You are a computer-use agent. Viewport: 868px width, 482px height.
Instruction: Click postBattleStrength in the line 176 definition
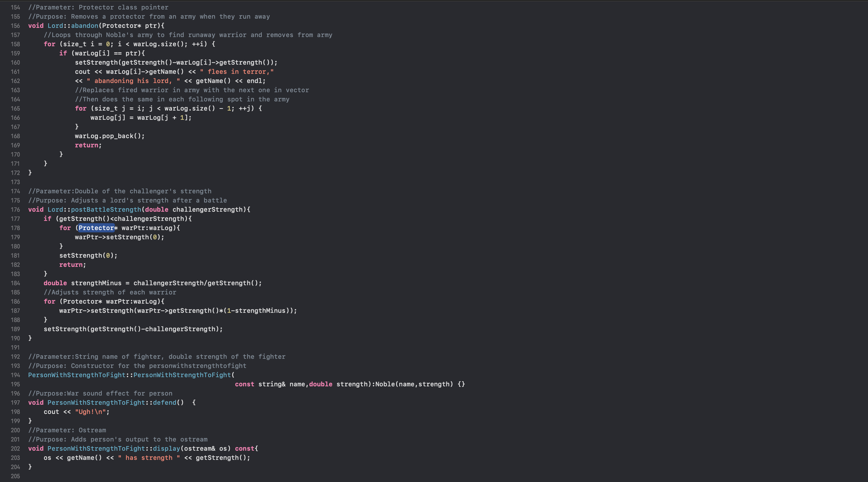pyautogui.click(x=106, y=209)
